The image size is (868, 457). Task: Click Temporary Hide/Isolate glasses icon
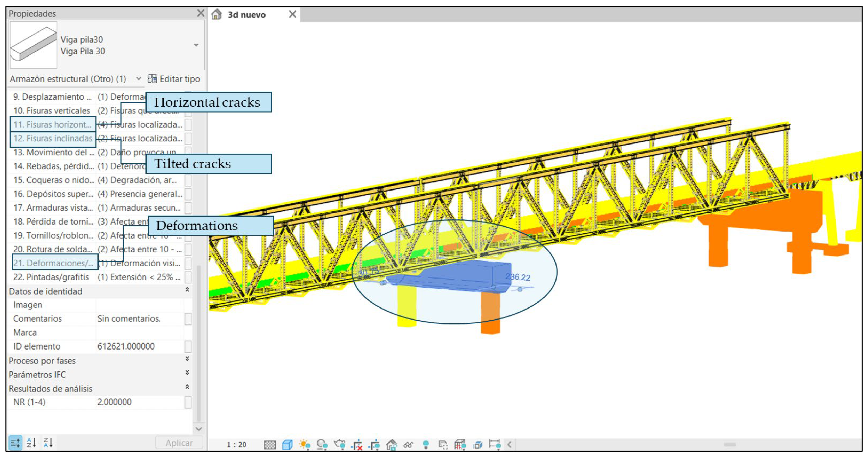[408, 445]
